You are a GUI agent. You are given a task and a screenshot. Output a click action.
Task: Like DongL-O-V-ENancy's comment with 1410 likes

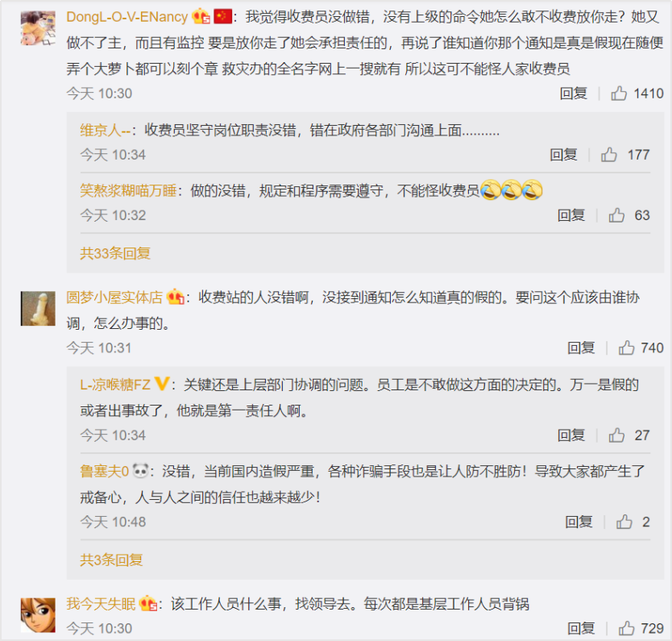tap(619, 93)
